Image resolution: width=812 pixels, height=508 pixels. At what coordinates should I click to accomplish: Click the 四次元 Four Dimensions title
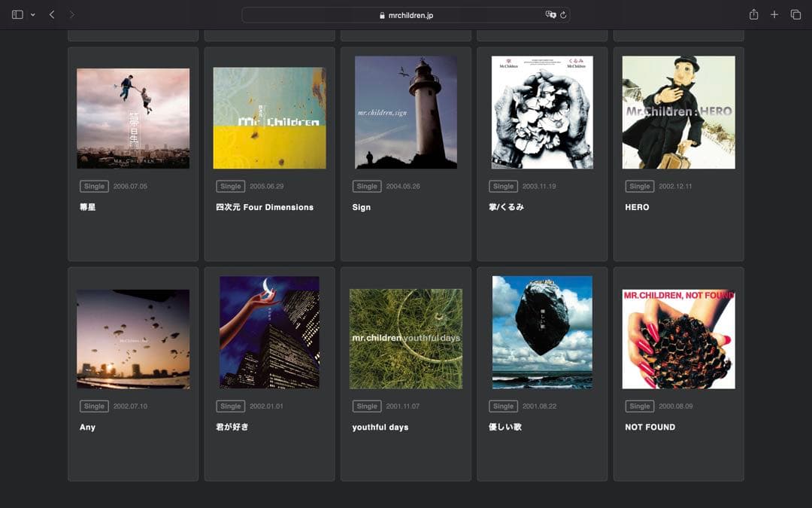point(265,207)
